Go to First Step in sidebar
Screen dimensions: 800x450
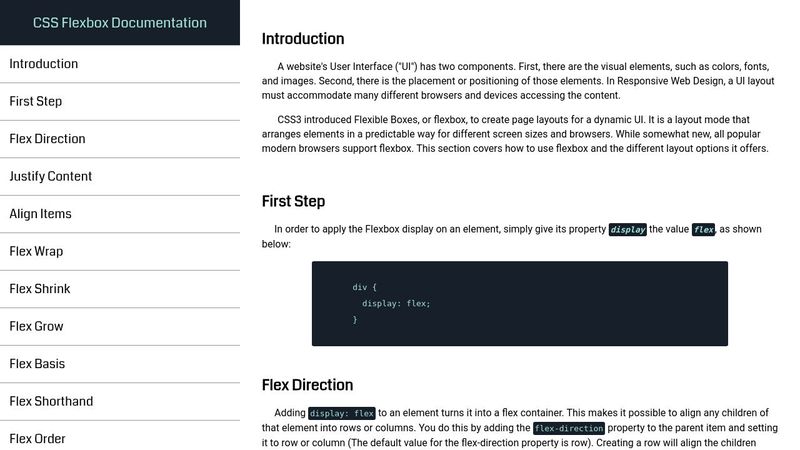tap(120, 102)
